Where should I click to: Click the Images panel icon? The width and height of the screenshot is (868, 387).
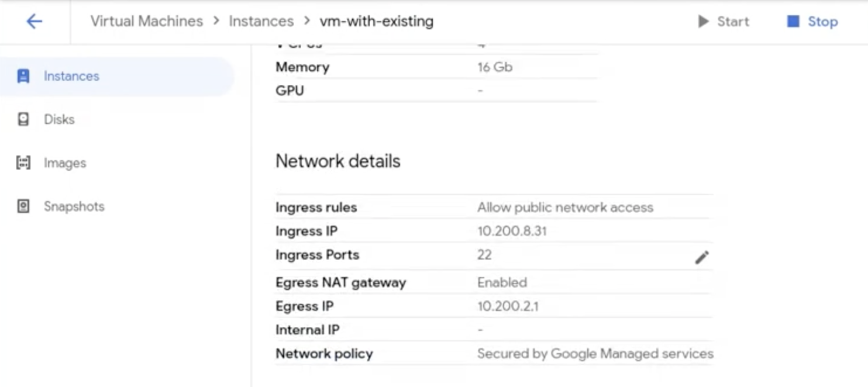[23, 163]
